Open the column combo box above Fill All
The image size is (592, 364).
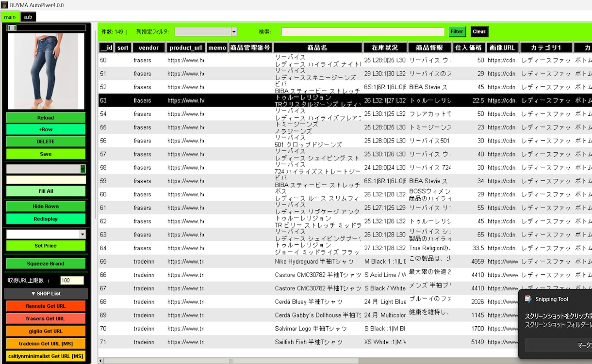pyautogui.click(x=46, y=169)
